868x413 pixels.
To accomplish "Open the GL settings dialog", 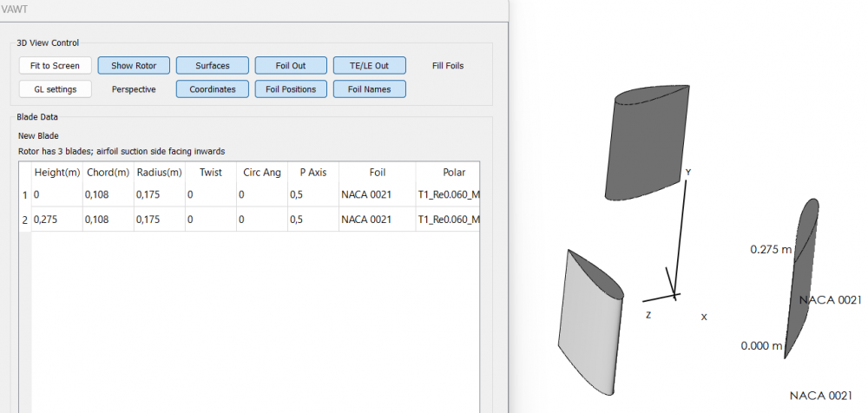I will tap(54, 89).
